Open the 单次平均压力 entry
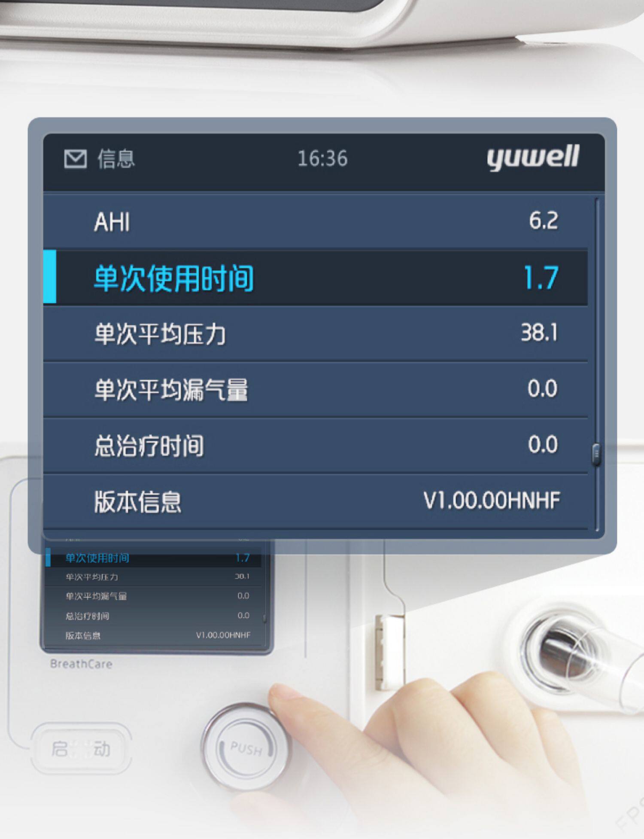The image size is (644, 839). [316, 333]
